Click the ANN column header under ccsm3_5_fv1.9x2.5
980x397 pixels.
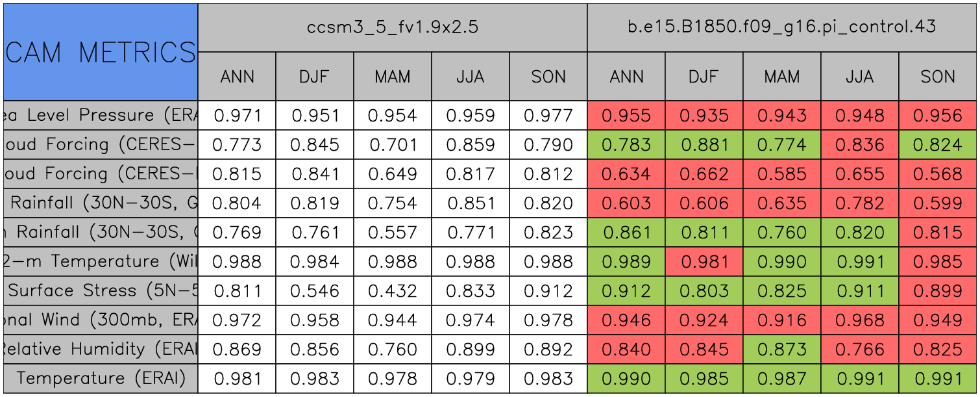click(237, 77)
